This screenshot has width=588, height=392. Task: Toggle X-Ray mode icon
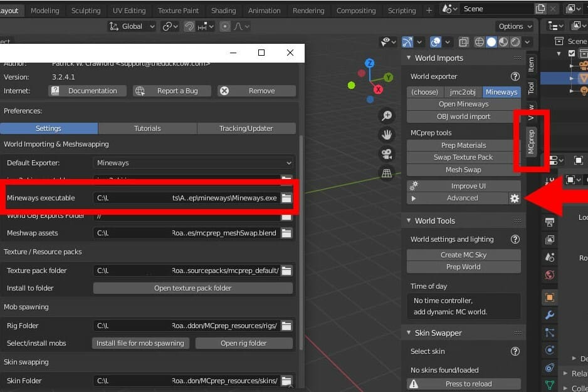(463, 42)
